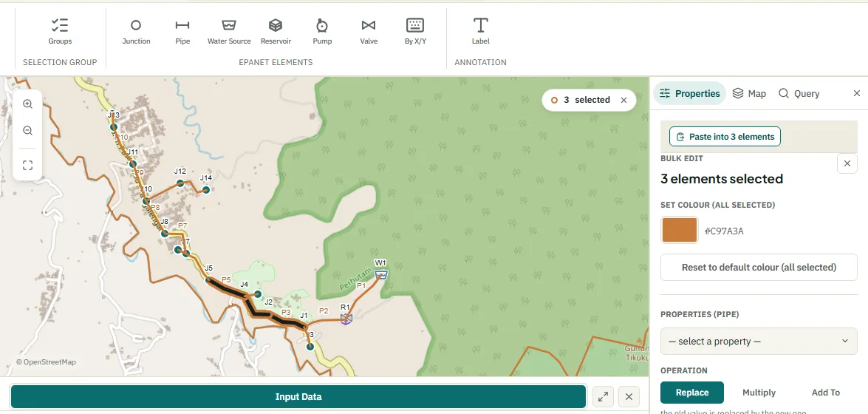868x414 pixels.
Task: Open the Query tab
Action: click(x=799, y=94)
